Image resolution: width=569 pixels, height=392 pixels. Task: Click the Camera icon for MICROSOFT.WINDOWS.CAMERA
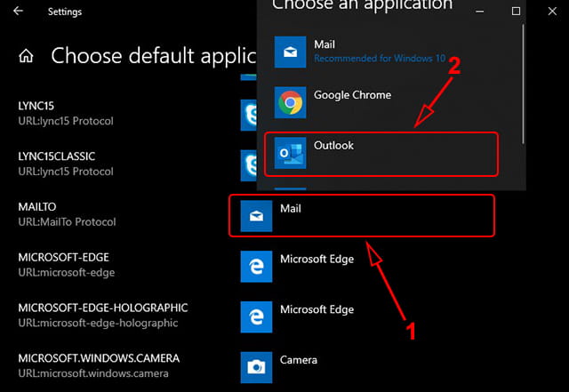pos(256,367)
